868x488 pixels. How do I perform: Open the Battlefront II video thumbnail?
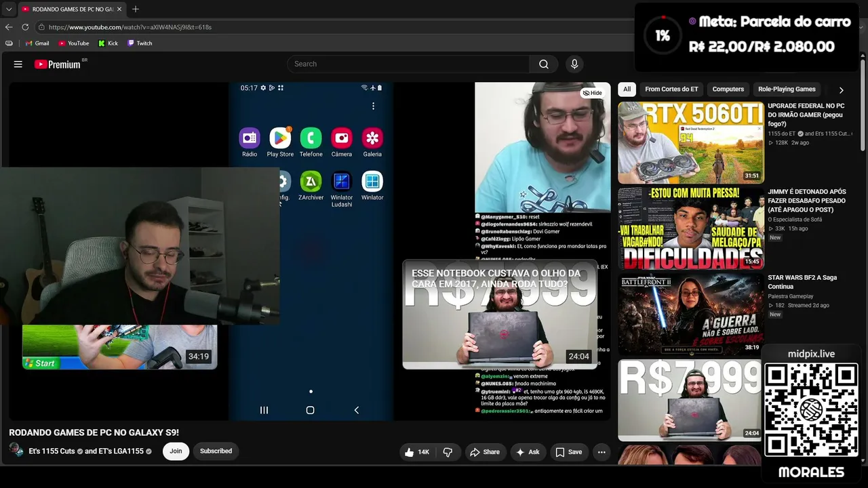(x=691, y=314)
